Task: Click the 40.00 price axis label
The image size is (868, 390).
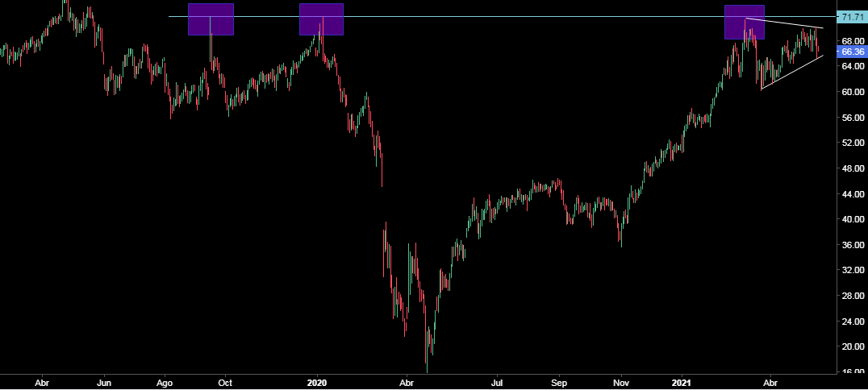Action: [x=853, y=219]
